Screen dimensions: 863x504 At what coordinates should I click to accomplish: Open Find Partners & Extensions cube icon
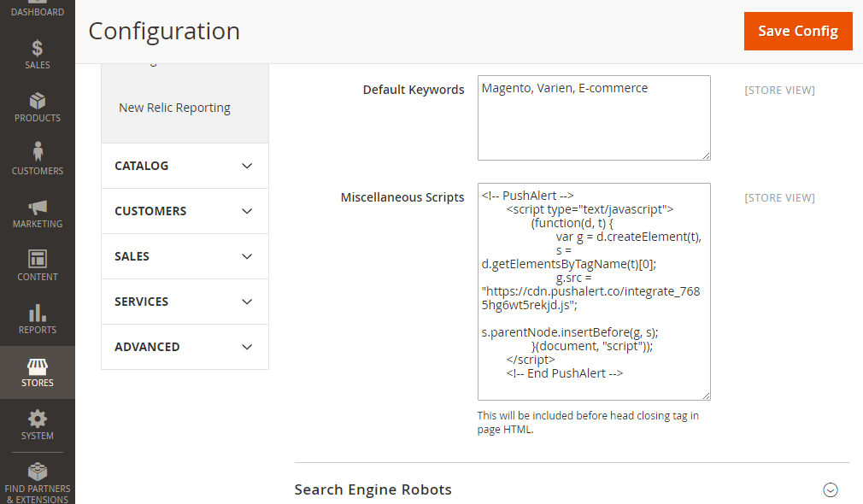38,472
